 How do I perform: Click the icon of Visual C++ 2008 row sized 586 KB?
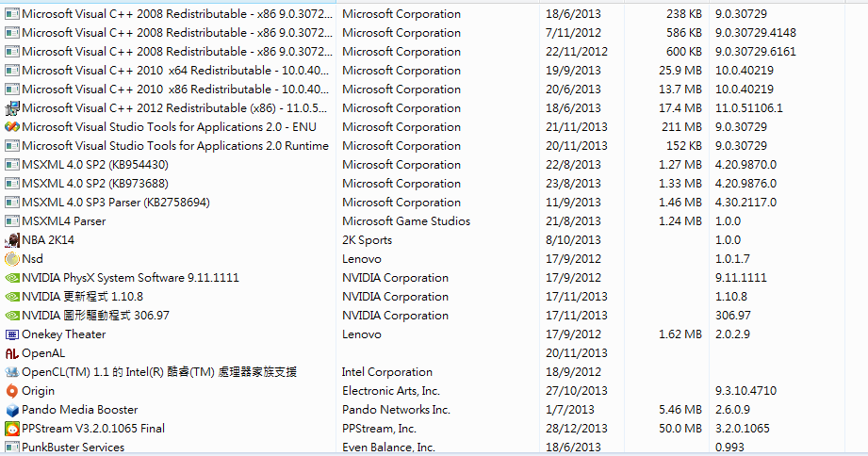click(x=11, y=33)
